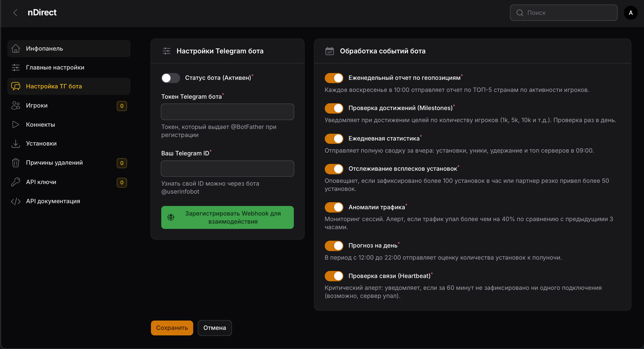Click the back arrow next to nDirect
Screen dimensions: 644x349
pyautogui.click(x=15, y=13)
